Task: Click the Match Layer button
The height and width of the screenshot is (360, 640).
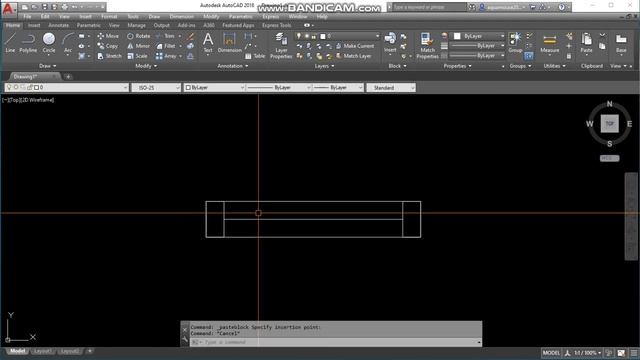Action: coord(353,56)
